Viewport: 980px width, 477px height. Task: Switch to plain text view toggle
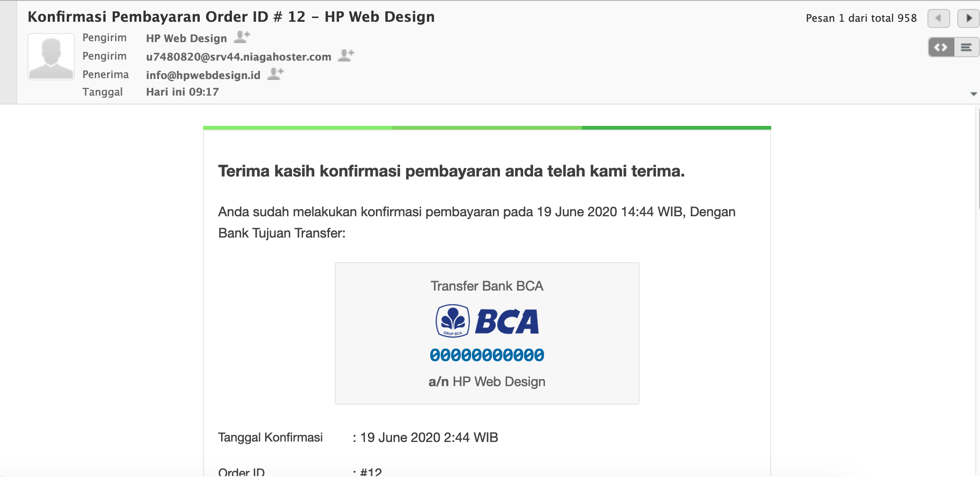pyautogui.click(x=966, y=47)
